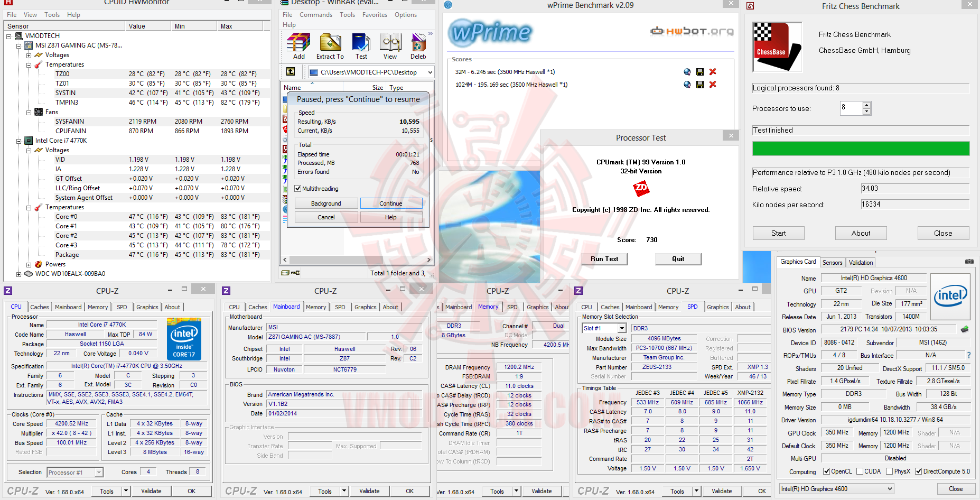Save the 1024M wPrime score with floppy icon

click(x=700, y=85)
